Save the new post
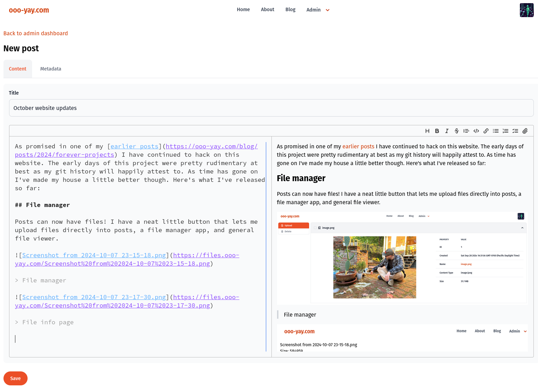The width and height of the screenshot is (538, 392). (15, 378)
